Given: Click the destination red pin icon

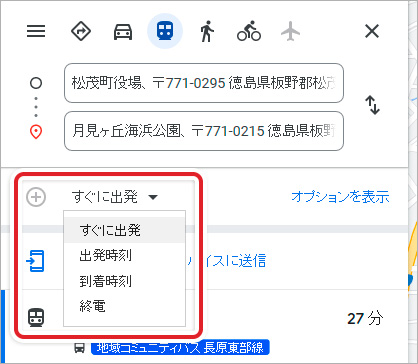Looking at the screenshot, I should tap(36, 132).
